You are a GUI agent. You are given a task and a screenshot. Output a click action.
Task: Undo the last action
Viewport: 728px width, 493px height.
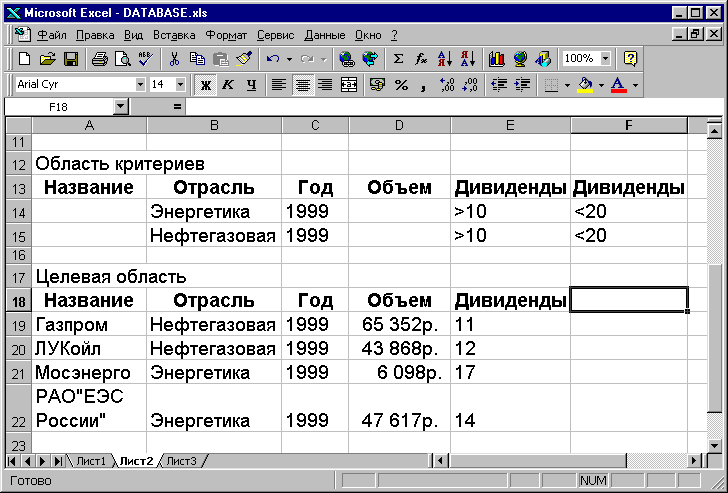click(273, 59)
